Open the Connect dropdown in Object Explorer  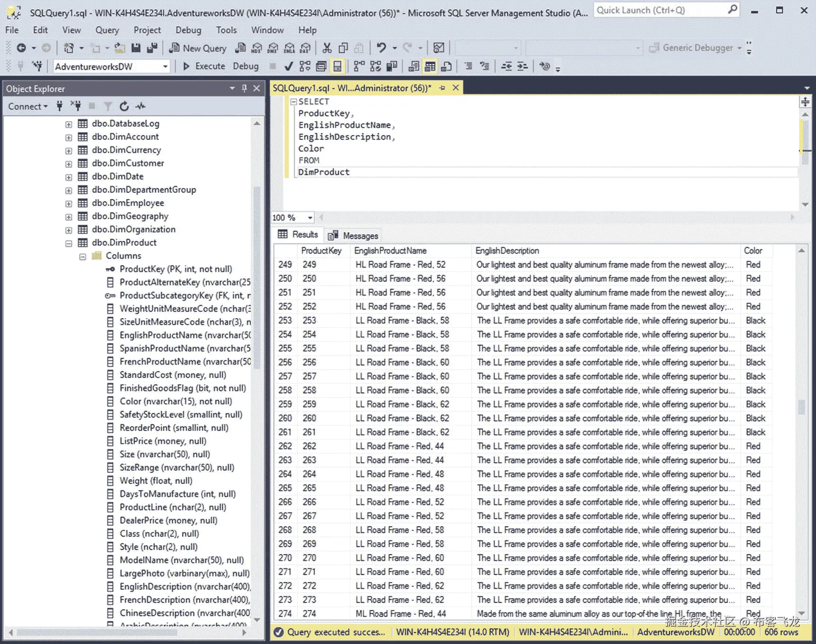[27, 106]
